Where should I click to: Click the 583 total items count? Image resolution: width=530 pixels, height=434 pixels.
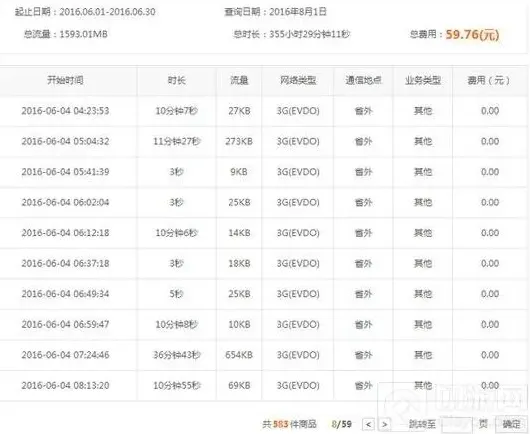click(x=280, y=424)
